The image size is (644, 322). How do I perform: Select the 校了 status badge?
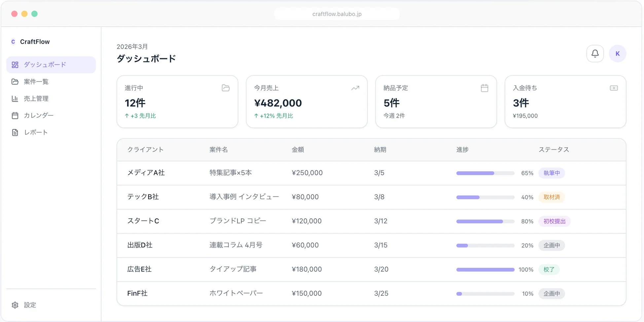tap(549, 269)
